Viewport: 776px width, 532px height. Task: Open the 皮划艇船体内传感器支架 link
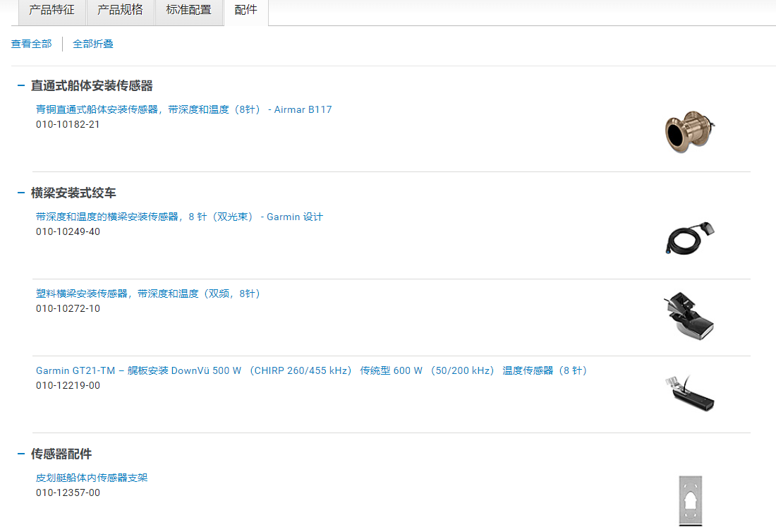click(x=92, y=478)
